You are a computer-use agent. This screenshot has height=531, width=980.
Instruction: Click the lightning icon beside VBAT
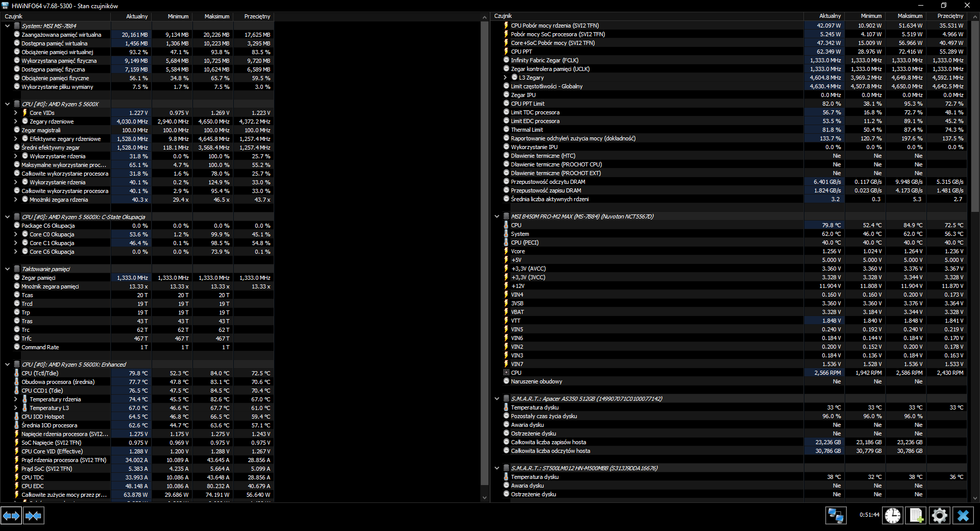coord(506,312)
